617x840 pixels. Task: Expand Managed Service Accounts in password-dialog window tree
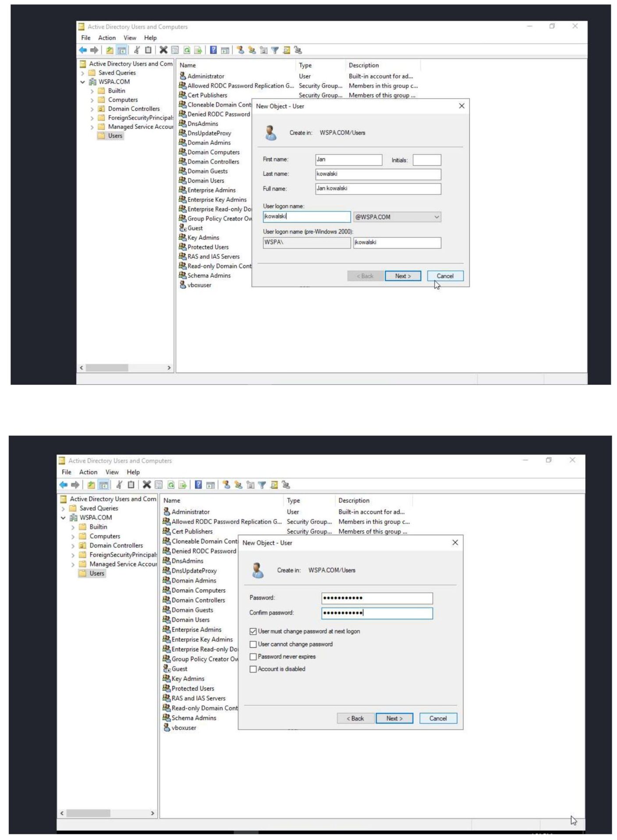point(73,565)
